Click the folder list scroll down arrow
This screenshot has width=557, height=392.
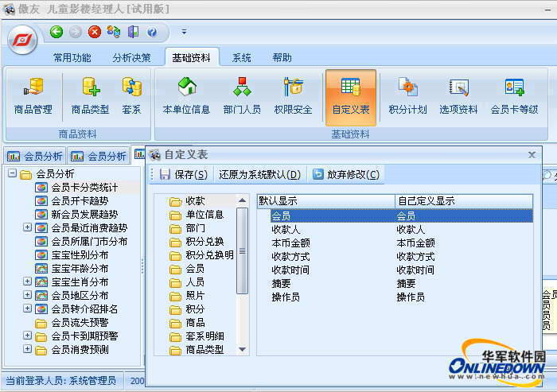click(242, 349)
